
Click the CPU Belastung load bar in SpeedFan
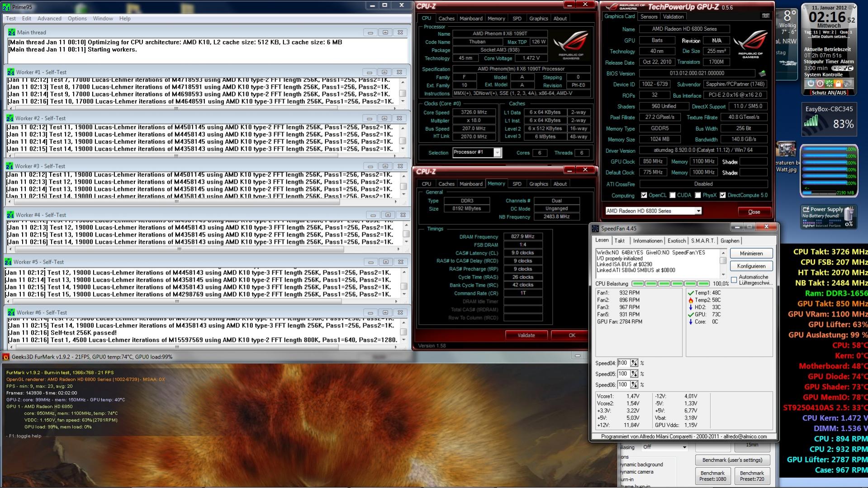pos(671,284)
